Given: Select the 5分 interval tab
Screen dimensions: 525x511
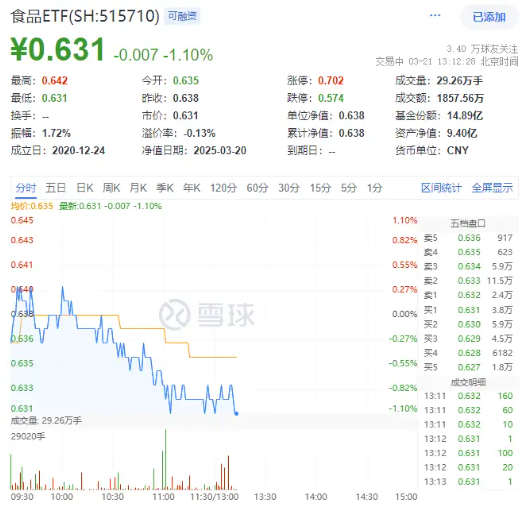Looking at the screenshot, I should 349,188.
